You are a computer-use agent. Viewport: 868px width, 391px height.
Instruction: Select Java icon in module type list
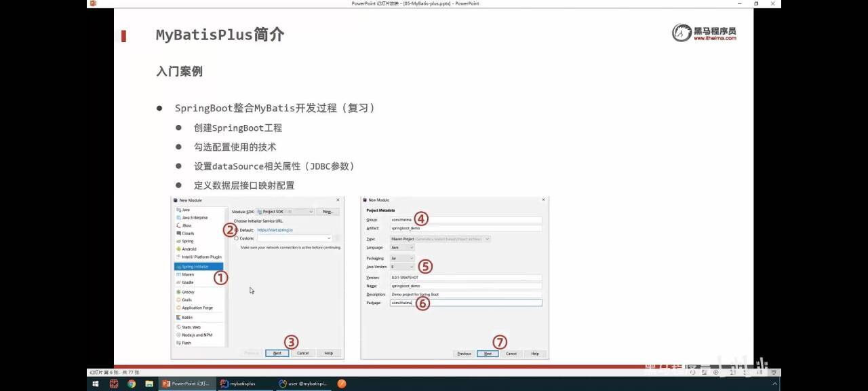tap(178, 210)
